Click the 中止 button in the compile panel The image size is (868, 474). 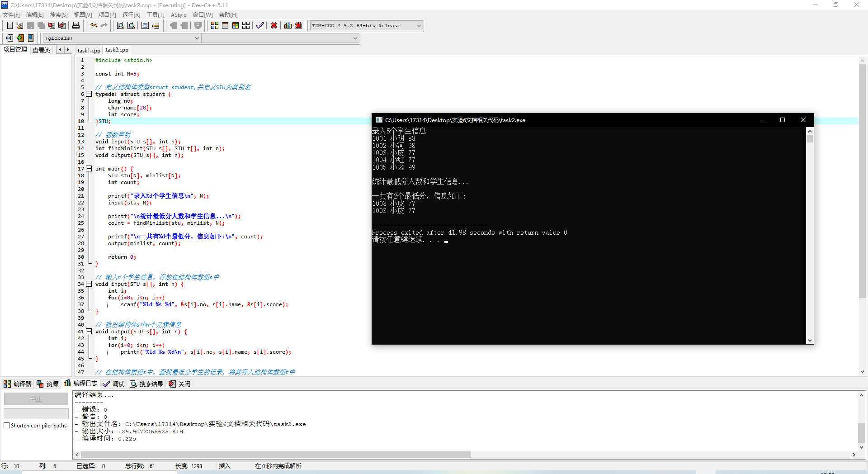pyautogui.click(x=36, y=399)
